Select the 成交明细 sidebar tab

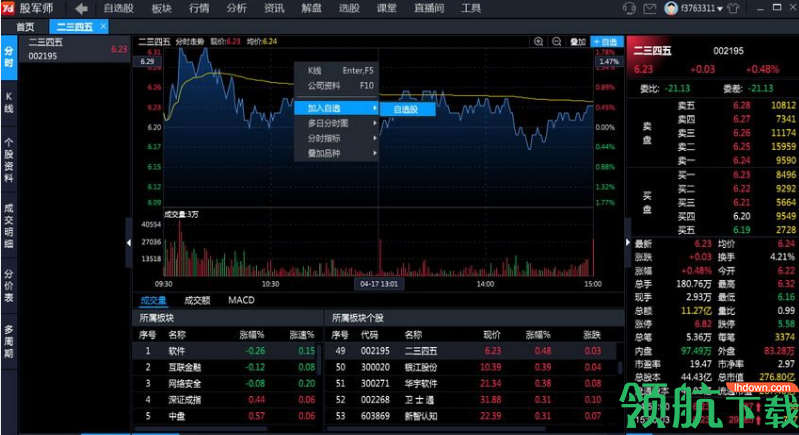[9, 226]
